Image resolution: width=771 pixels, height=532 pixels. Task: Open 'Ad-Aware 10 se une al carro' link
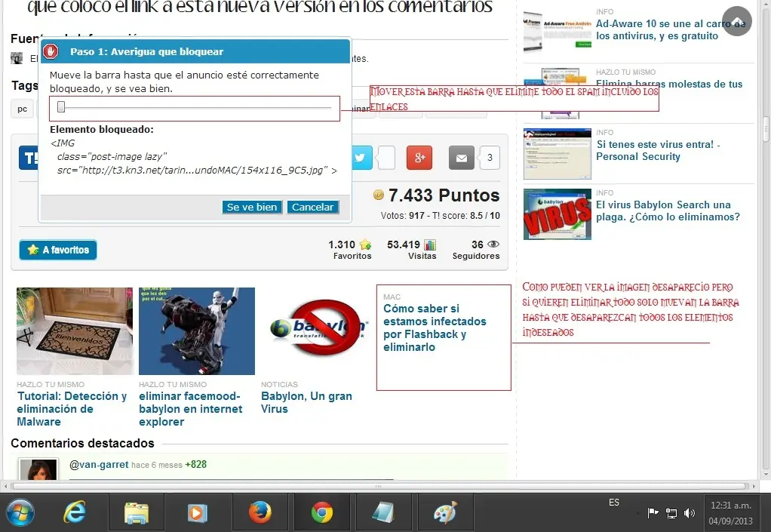(670, 29)
